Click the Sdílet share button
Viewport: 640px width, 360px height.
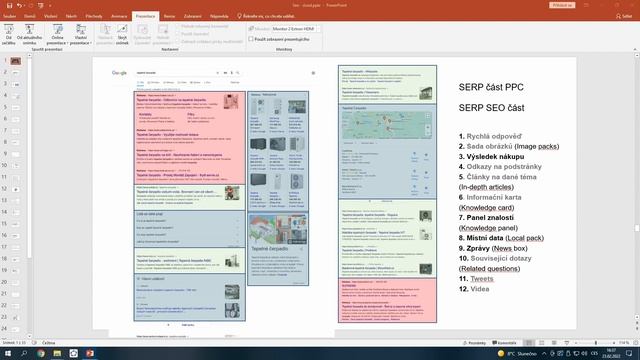pyautogui.click(x=624, y=16)
